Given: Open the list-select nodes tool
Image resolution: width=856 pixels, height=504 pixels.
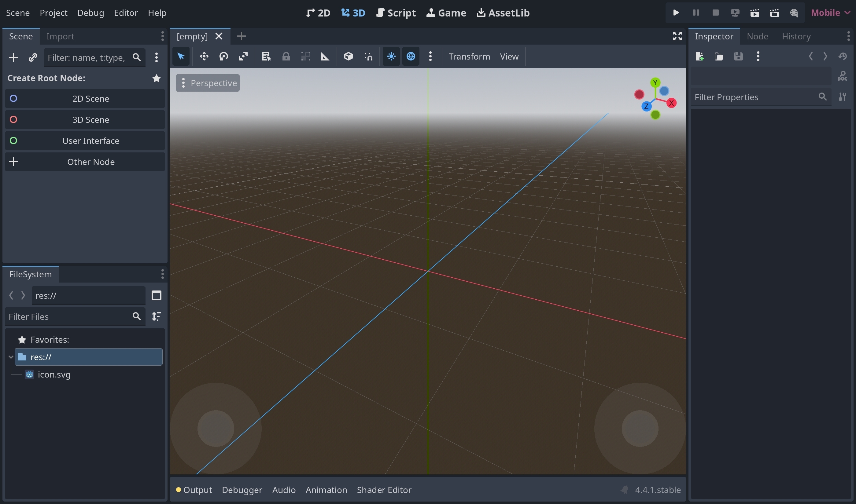Looking at the screenshot, I should [266, 57].
